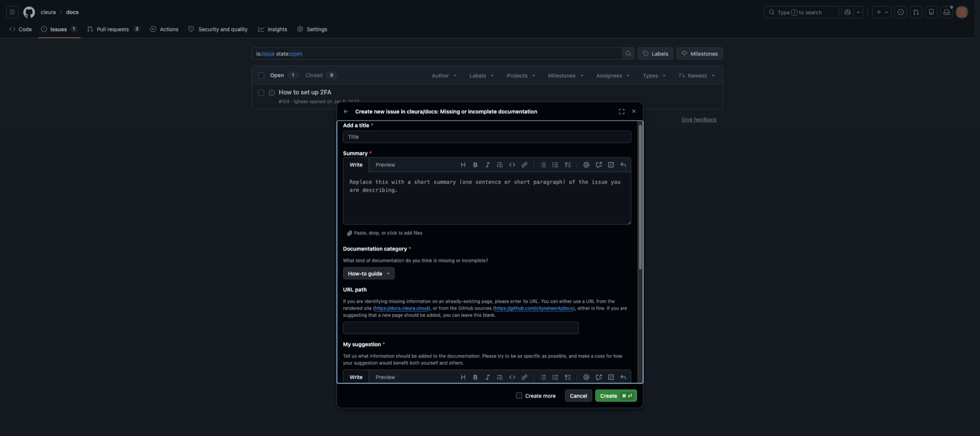Open the Labels button beside search

655,54
